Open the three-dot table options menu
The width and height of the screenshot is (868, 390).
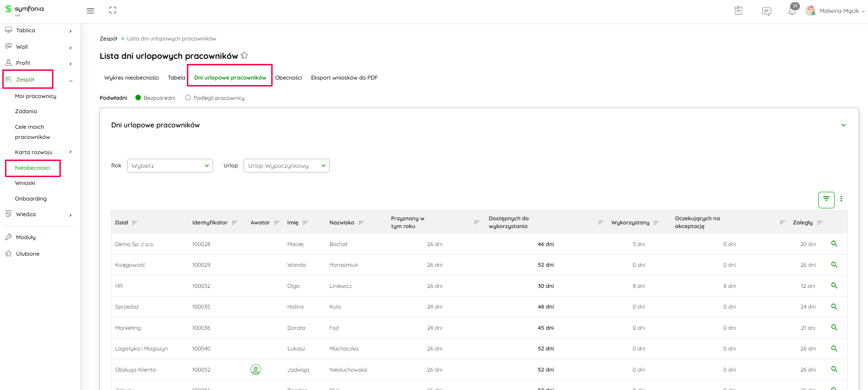(841, 199)
